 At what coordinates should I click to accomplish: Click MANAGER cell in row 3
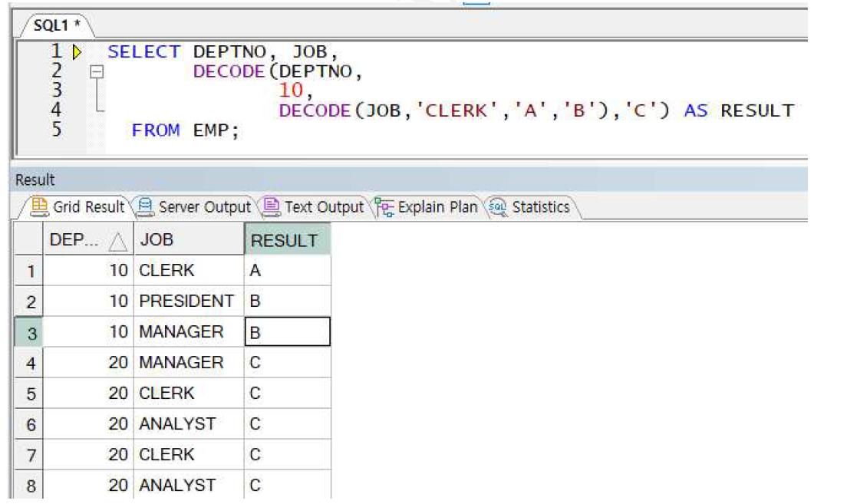click(x=189, y=331)
